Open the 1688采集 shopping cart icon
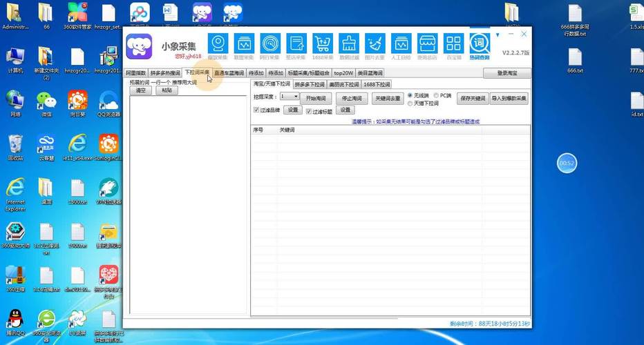The height and width of the screenshot is (345, 644). click(323, 44)
